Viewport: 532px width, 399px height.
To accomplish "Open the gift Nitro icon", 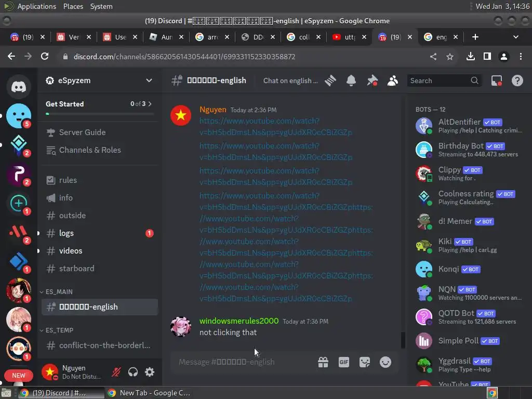I will [x=323, y=362].
